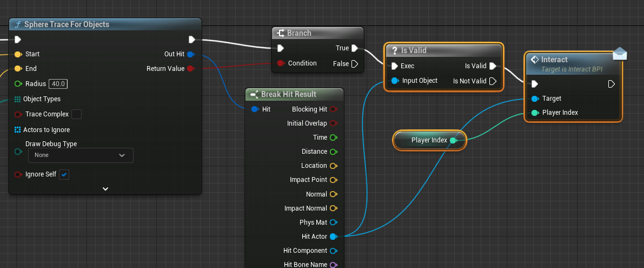Click the Return Value output pin

tap(190, 69)
